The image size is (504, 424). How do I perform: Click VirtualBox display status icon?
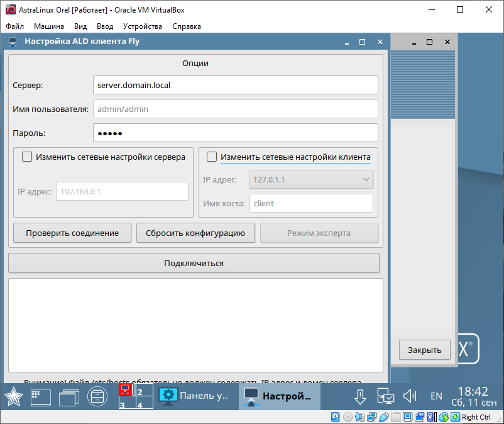[408, 417]
